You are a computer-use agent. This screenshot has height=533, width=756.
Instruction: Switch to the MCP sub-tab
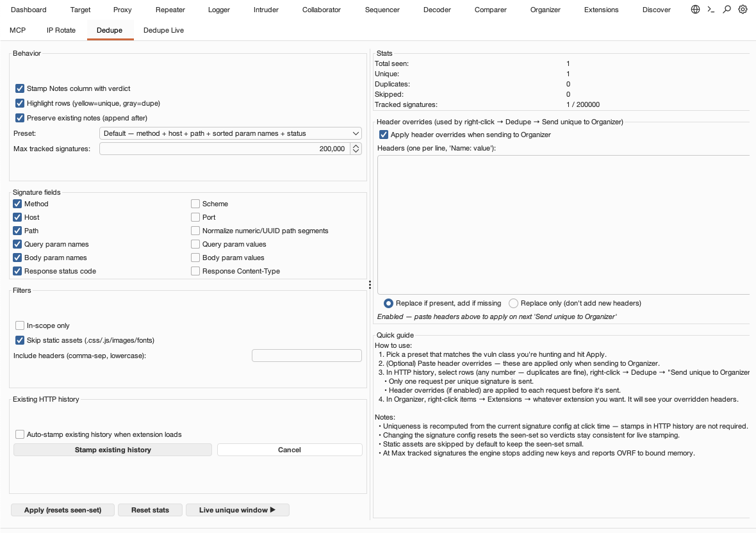point(17,30)
